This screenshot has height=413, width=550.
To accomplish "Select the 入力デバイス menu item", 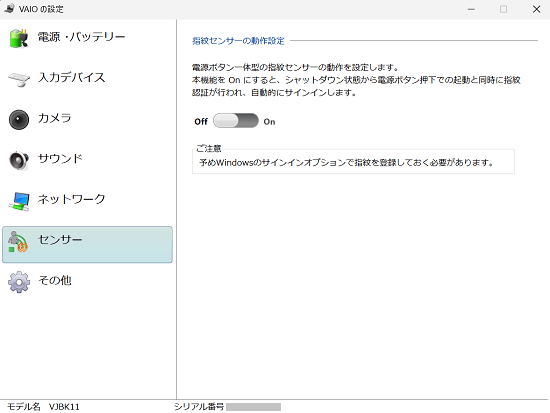I will coord(72,77).
